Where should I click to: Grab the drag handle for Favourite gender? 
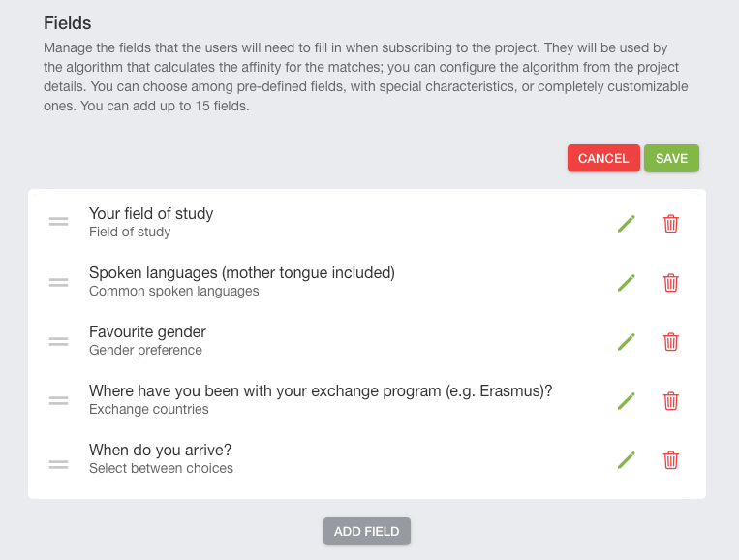tap(58, 341)
